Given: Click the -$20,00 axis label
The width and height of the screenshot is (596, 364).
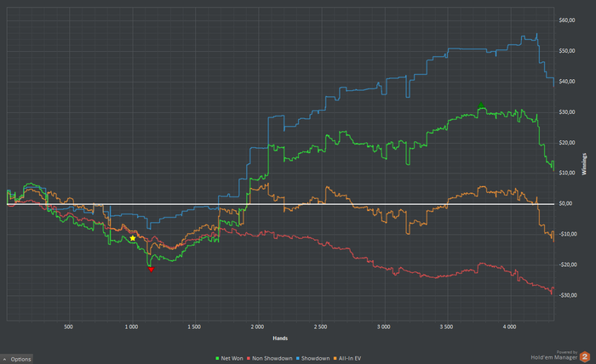Looking at the screenshot, I should [x=568, y=265].
